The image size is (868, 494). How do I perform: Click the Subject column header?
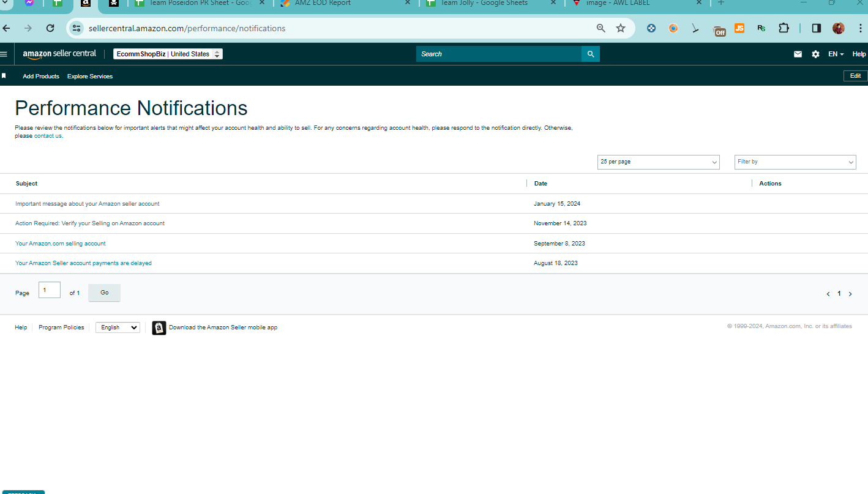27,183
